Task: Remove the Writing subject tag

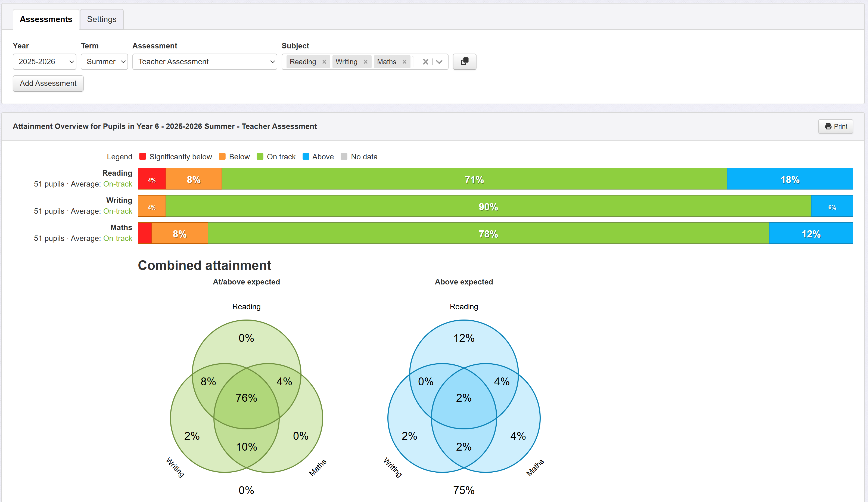Action: pos(365,62)
